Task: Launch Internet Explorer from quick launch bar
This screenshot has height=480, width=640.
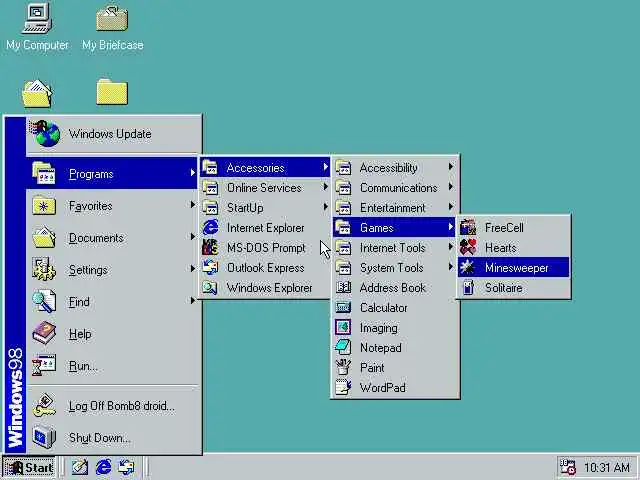Action: coord(103,467)
